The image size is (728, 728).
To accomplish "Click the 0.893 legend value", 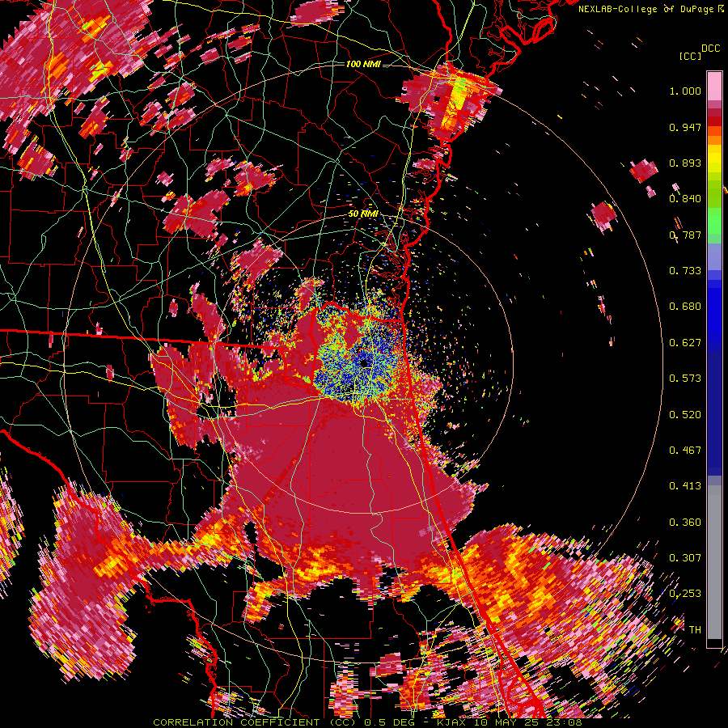I will click(x=685, y=163).
